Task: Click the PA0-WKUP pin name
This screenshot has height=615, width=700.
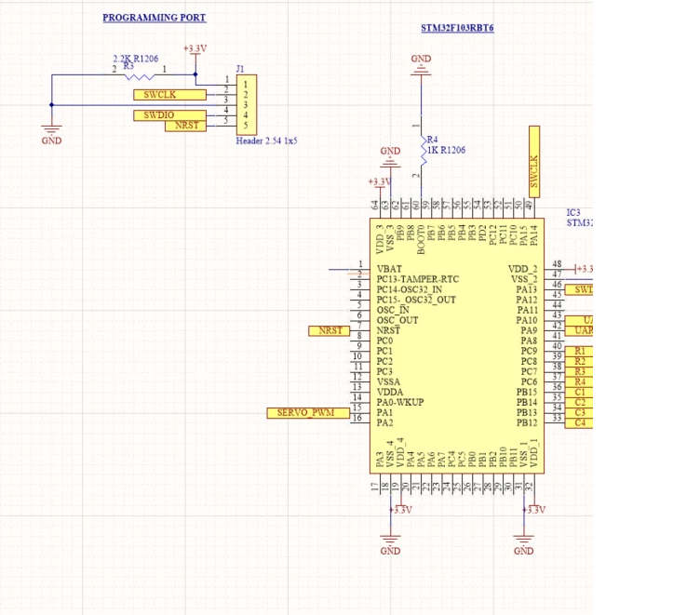Action: pos(400,403)
